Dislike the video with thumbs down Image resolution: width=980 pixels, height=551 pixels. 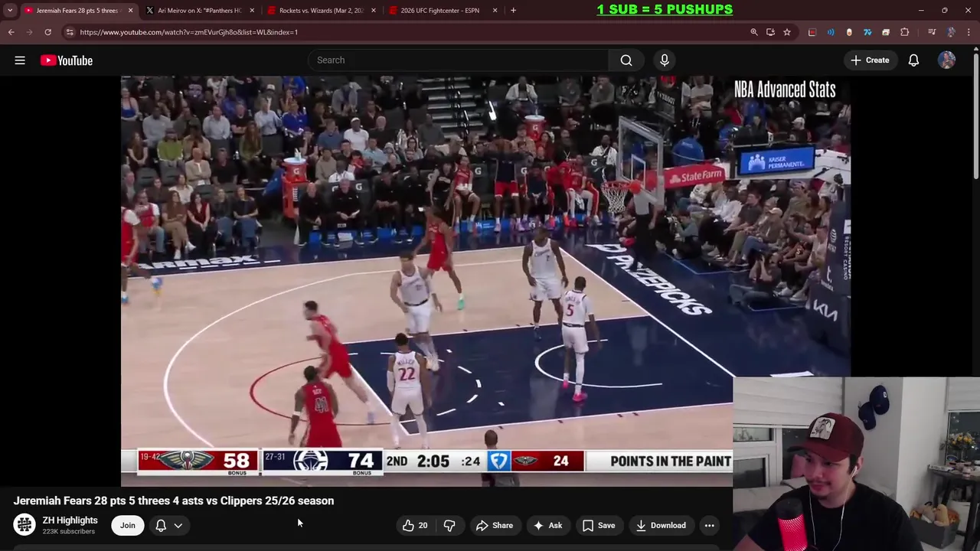pyautogui.click(x=449, y=526)
